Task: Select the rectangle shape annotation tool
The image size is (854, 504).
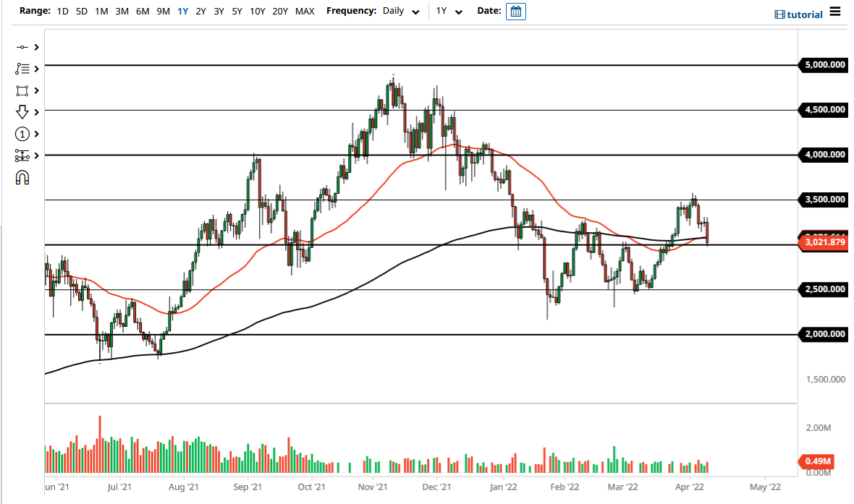Action: (22, 90)
